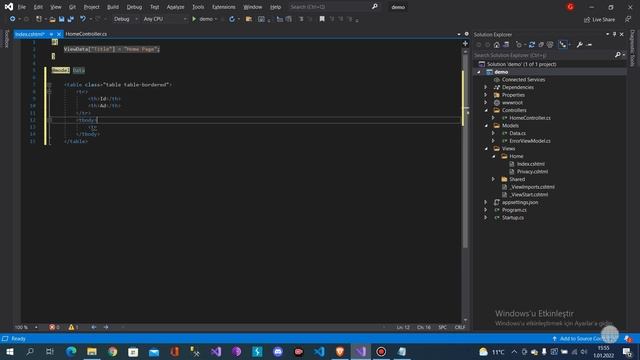The width and height of the screenshot is (640, 360).
Task: Toggle pin on Solution Explorer panel
Action: pyautogui.click(x=614, y=35)
